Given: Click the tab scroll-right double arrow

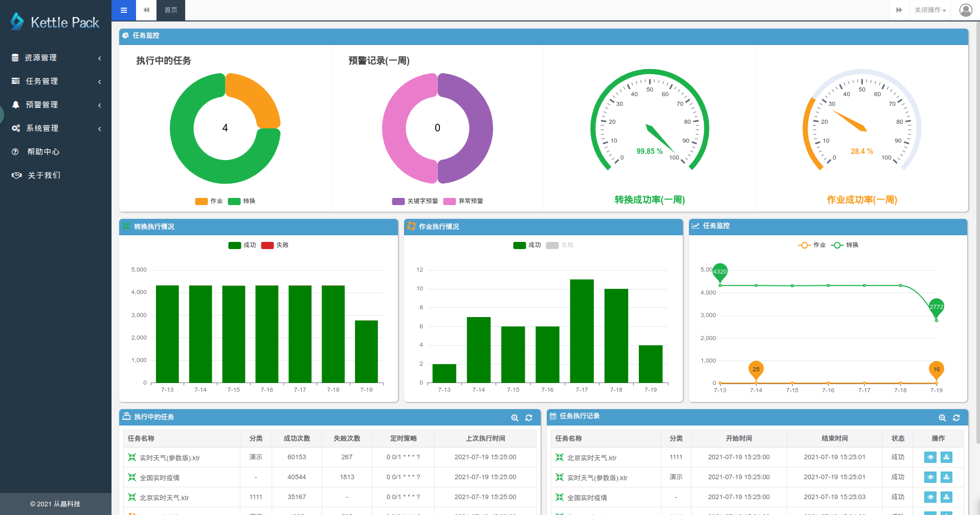Looking at the screenshot, I should (x=899, y=10).
